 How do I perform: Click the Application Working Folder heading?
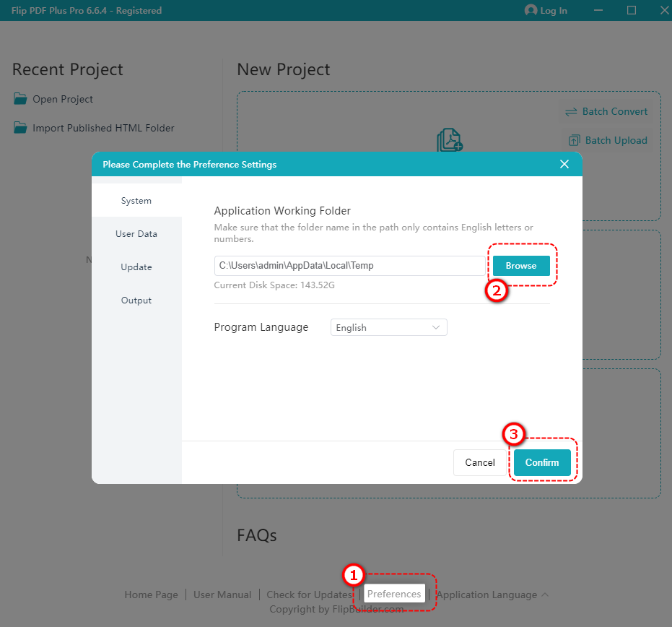tap(282, 211)
